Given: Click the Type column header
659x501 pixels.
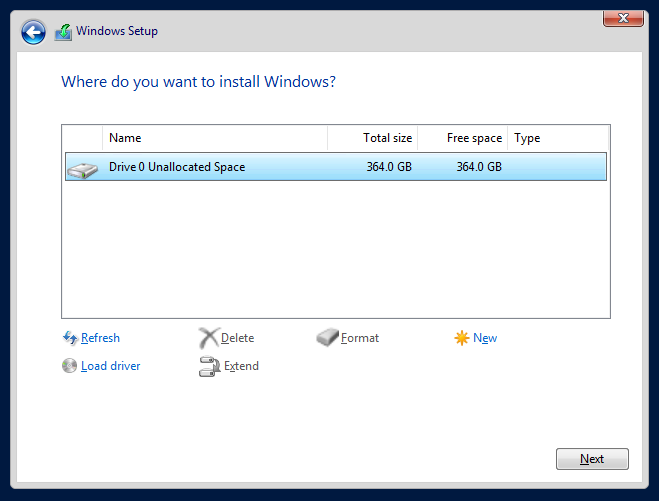Looking at the screenshot, I should coord(558,138).
